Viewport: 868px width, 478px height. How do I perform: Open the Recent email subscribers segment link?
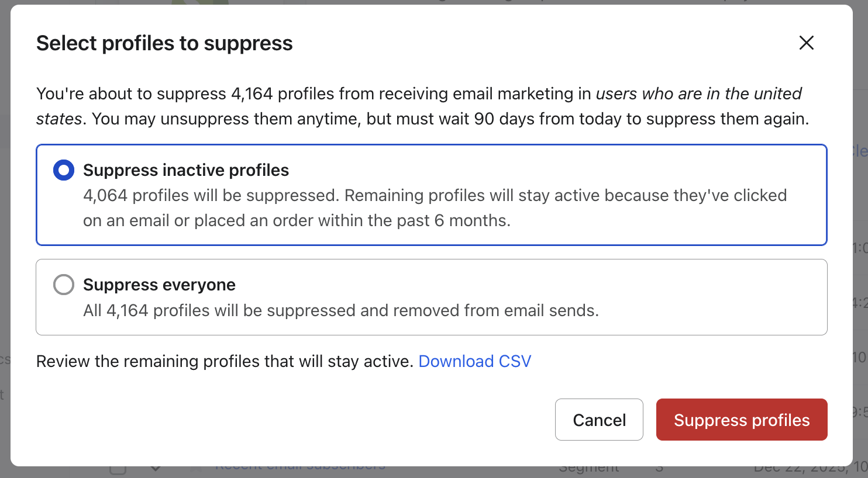(x=300, y=468)
